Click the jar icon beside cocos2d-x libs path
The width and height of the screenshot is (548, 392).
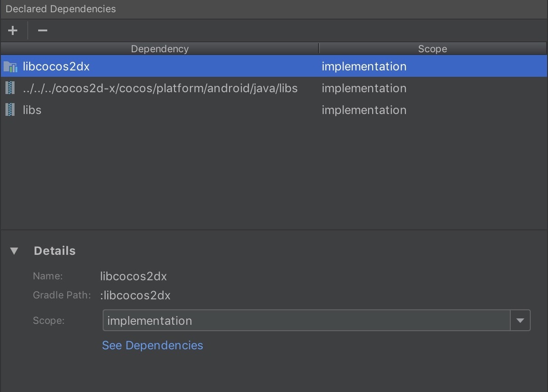10,88
